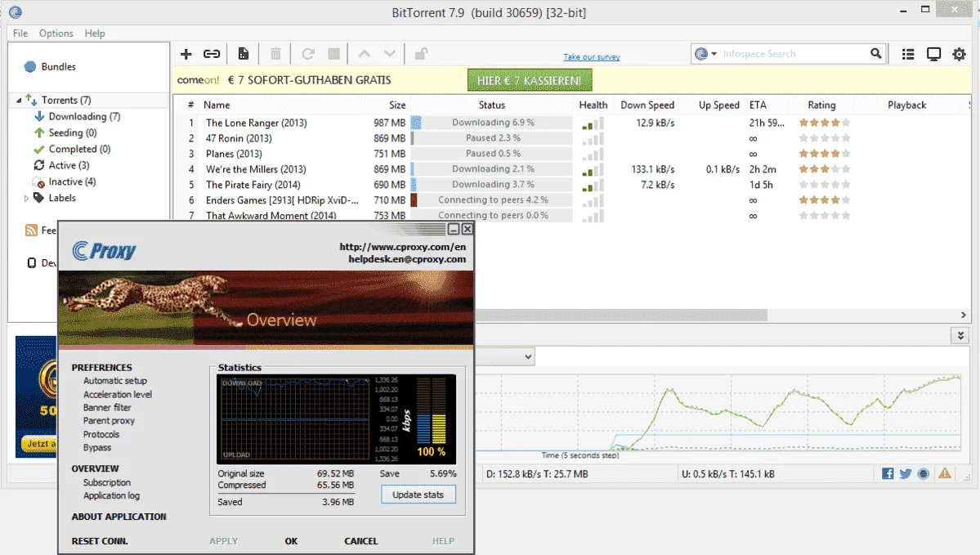Collapse detail pane double-chevron button

pyautogui.click(x=960, y=336)
